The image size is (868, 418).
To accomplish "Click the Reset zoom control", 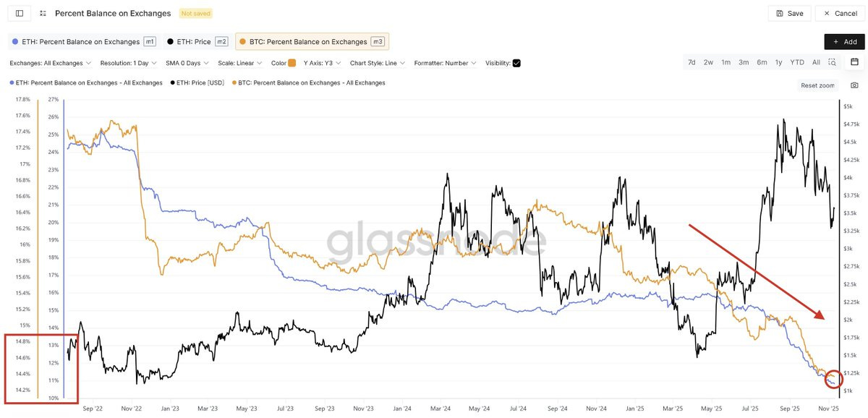I will pos(817,85).
